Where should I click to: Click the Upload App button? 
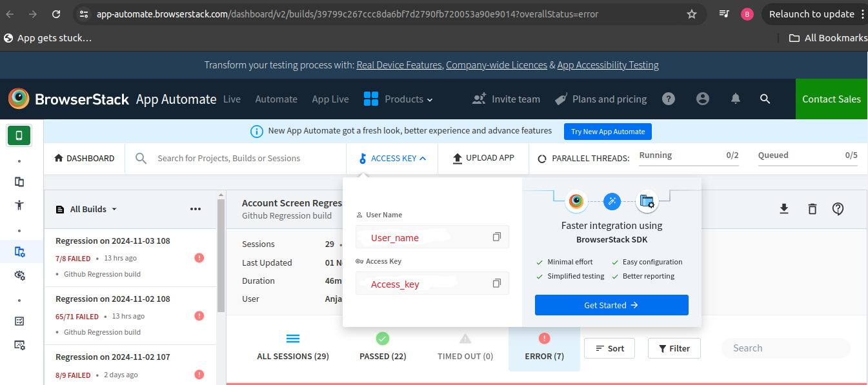(483, 158)
